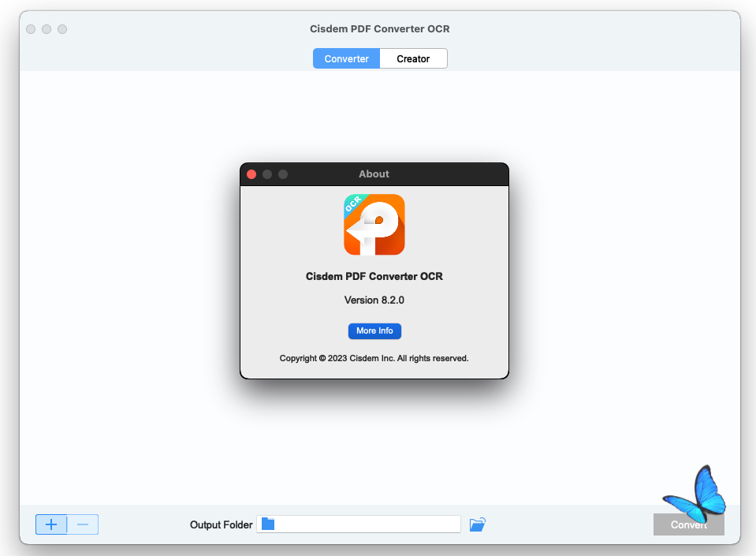Close the About dialog with red button
This screenshot has width=756, height=556.
[251, 174]
